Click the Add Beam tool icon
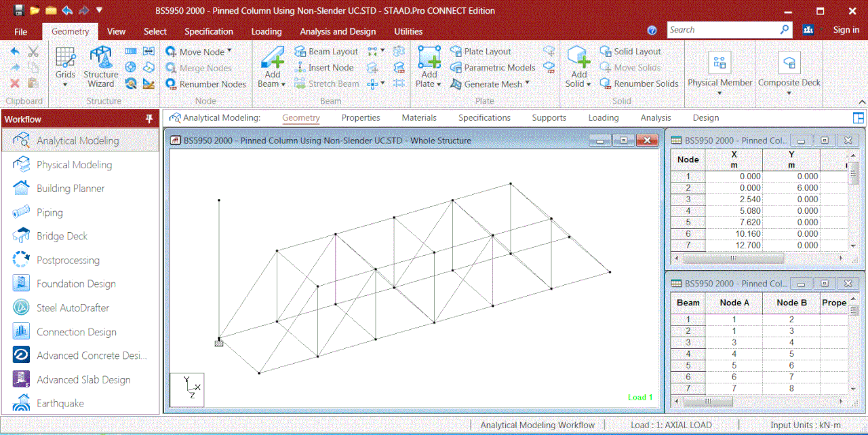This screenshot has width=868, height=435. click(273, 58)
